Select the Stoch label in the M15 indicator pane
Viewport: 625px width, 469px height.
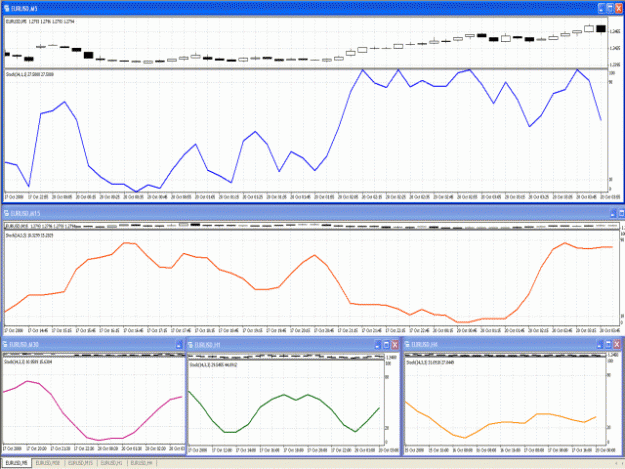(x=29, y=235)
